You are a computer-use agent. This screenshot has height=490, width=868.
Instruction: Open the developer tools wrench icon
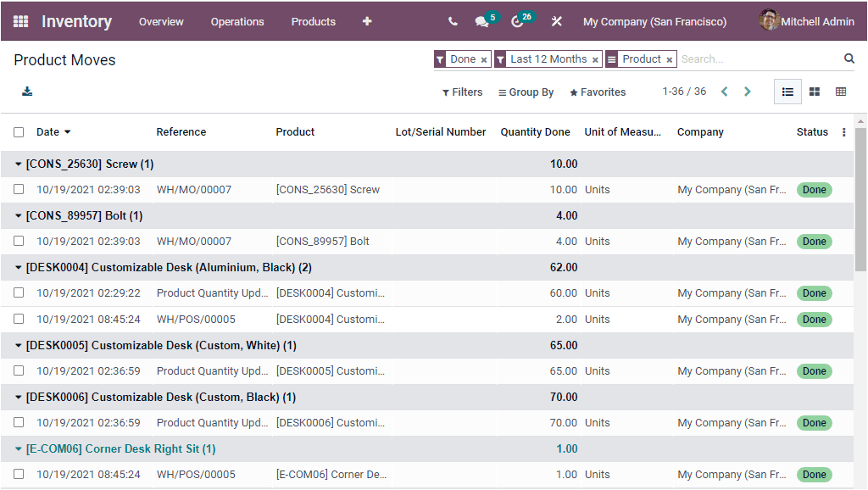(557, 21)
